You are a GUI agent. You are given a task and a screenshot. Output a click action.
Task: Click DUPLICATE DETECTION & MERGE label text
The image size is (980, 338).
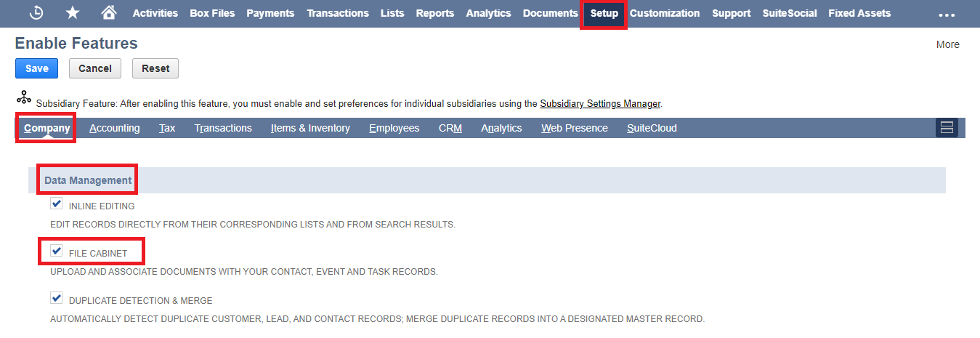(140, 301)
